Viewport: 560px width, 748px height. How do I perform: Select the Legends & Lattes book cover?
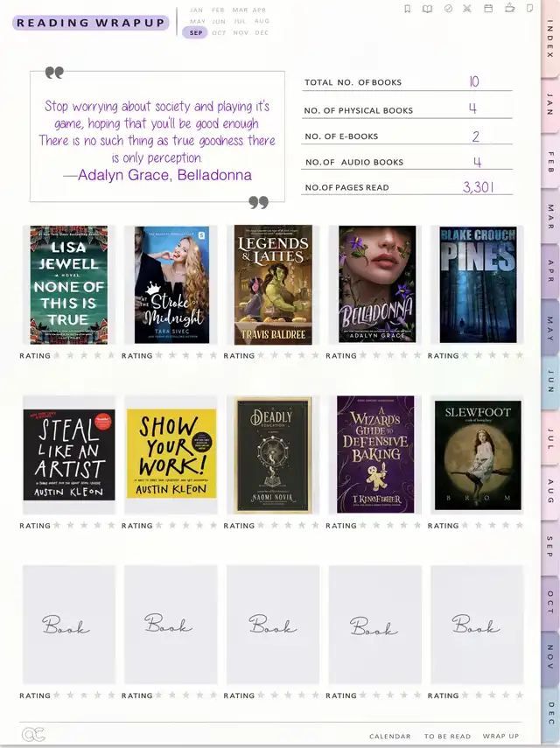(x=273, y=284)
